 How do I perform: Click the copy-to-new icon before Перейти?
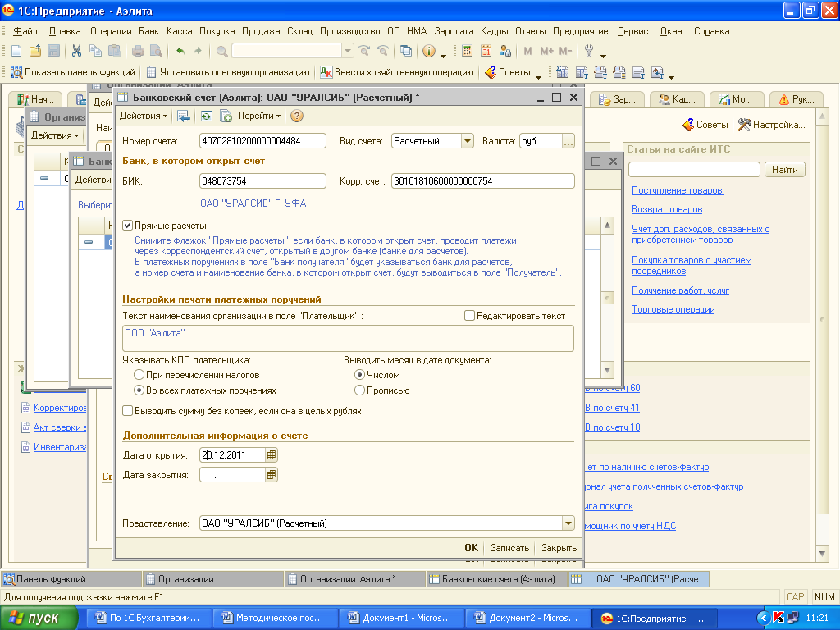[226, 116]
